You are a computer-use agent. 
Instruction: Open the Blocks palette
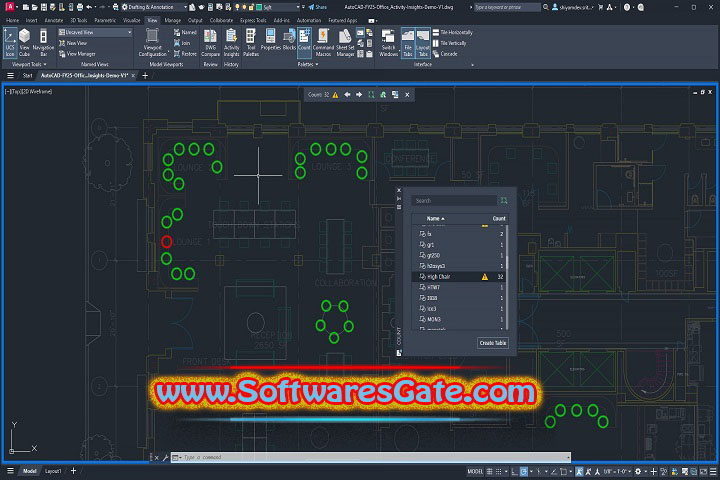[289, 40]
